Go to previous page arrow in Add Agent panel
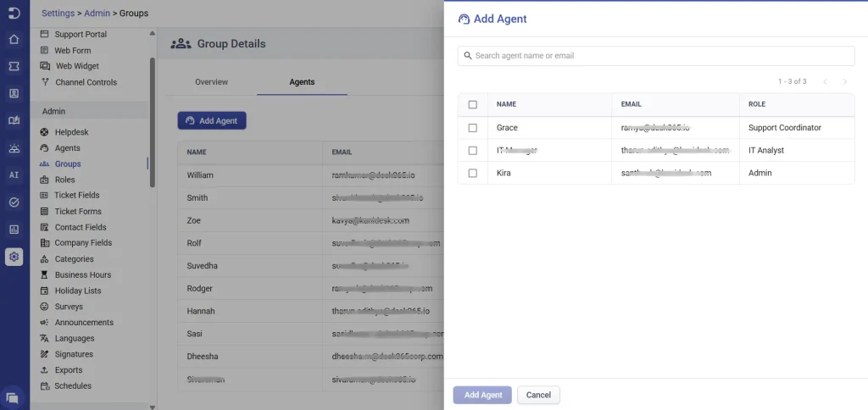 tap(825, 82)
